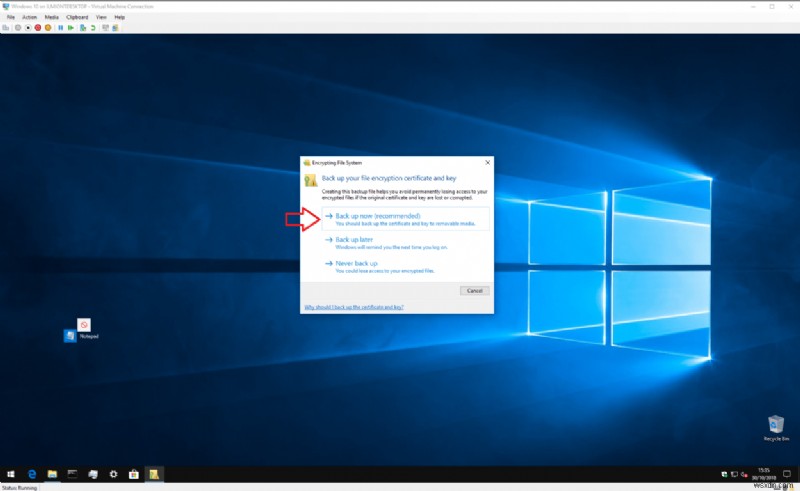Click the green Revert toolbar icon
Viewport: 800px width, 491px height.
coord(93,28)
